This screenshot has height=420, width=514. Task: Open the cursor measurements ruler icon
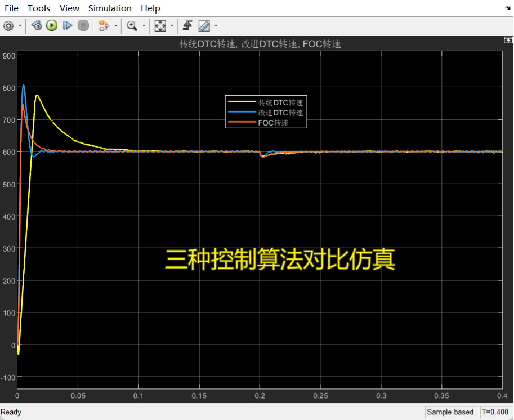pyautogui.click(x=204, y=25)
